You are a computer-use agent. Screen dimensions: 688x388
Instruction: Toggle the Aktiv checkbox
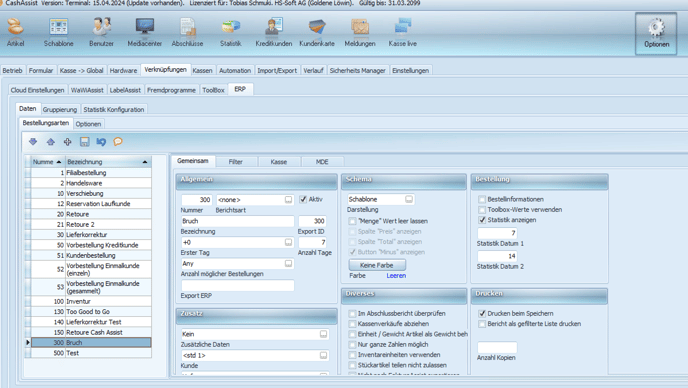click(x=303, y=199)
